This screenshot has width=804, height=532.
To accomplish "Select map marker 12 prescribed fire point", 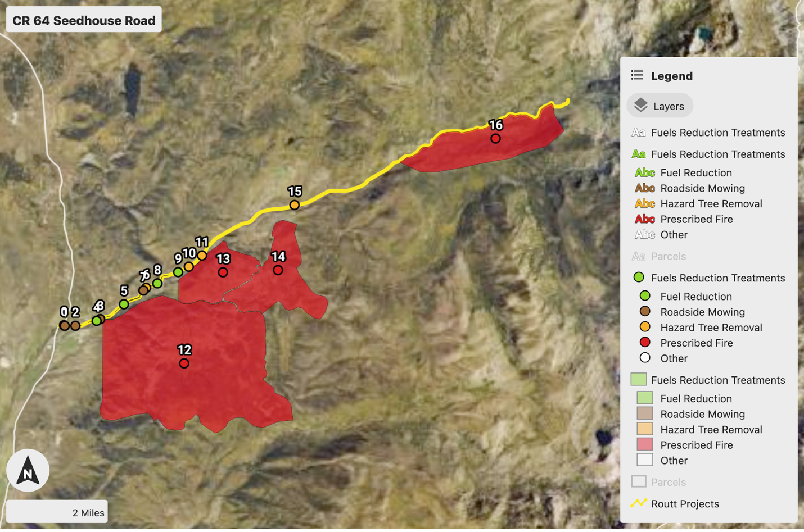I will pos(184,363).
